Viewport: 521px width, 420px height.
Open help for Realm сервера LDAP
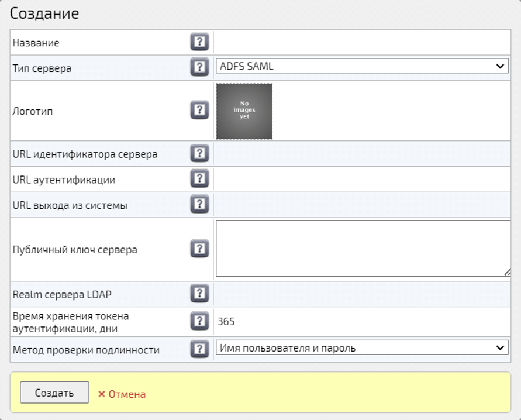pos(199,294)
